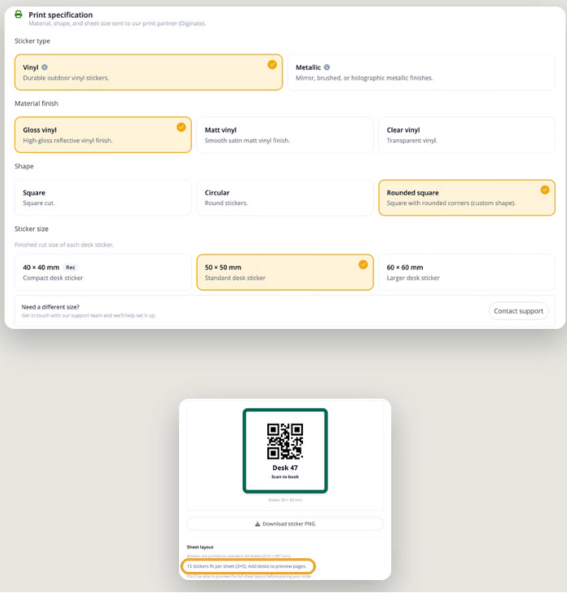Viewport: 567px width, 593px height.
Task: Pick the 40 × 40 mm compact size
Action: point(103,272)
